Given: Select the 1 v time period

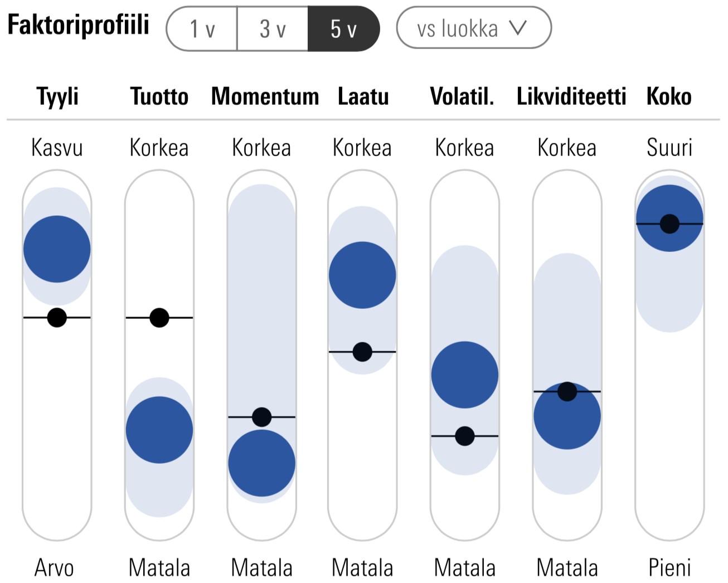Looking at the screenshot, I should [202, 29].
